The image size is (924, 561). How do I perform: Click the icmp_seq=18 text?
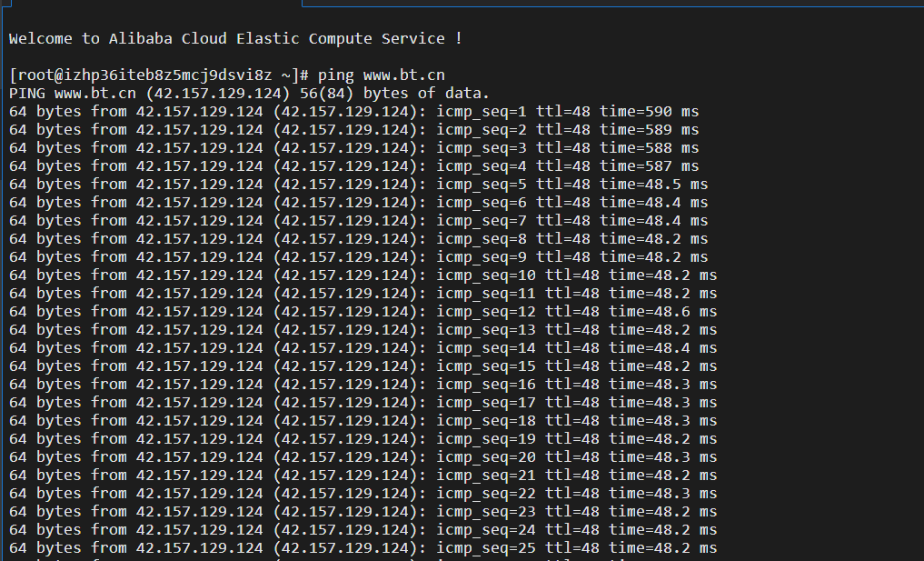click(x=485, y=421)
